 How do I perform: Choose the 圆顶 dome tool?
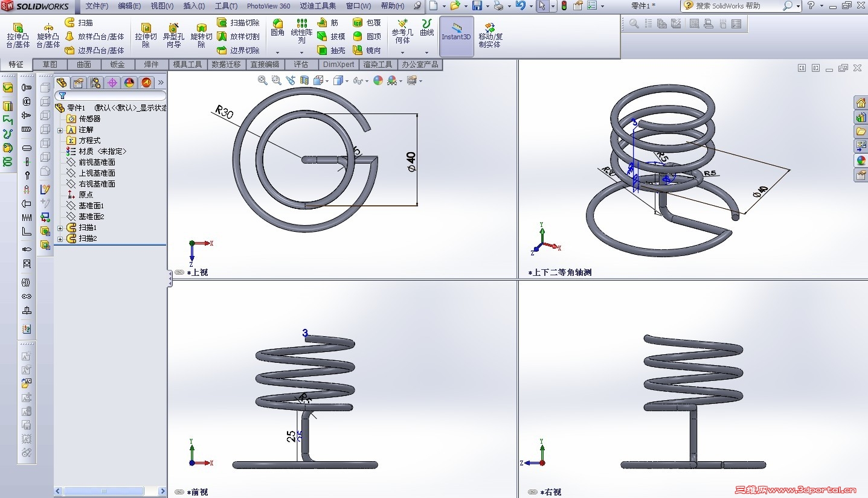point(367,36)
